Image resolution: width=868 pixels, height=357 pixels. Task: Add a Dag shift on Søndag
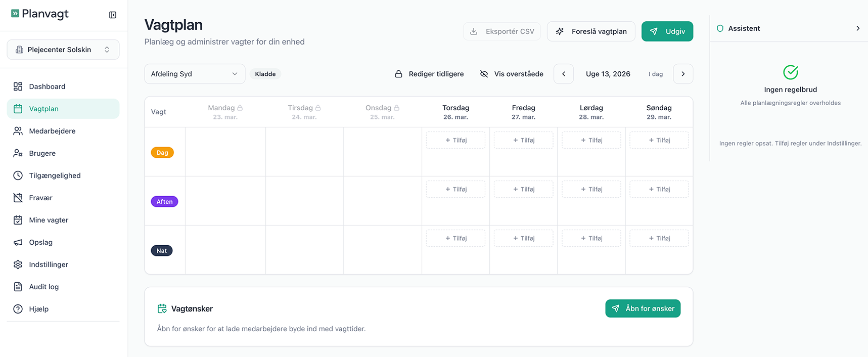point(659,140)
